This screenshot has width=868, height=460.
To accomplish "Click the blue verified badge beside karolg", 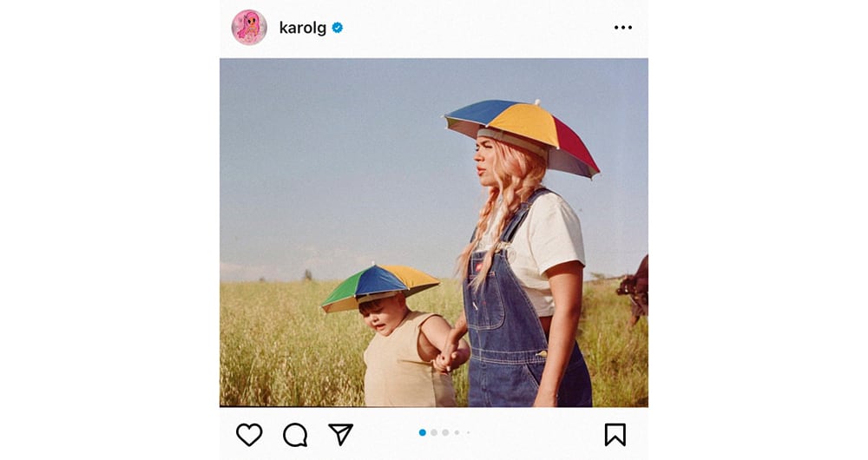I will click(x=337, y=28).
